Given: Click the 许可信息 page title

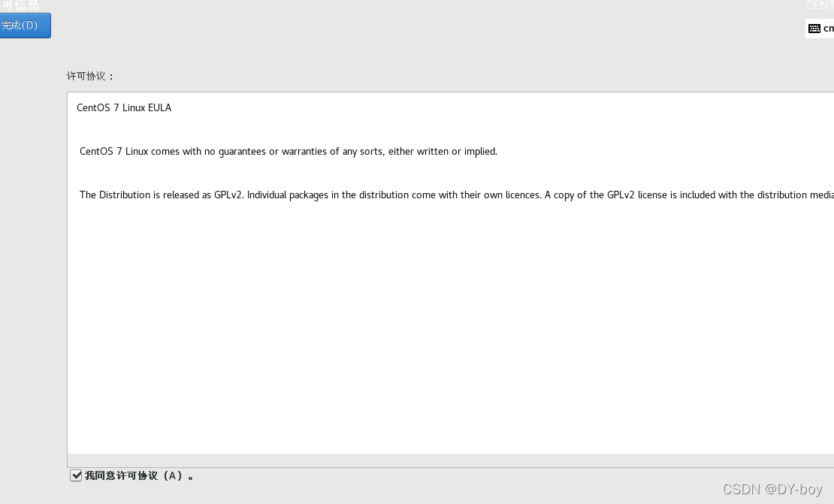Looking at the screenshot, I should pos(20,5).
